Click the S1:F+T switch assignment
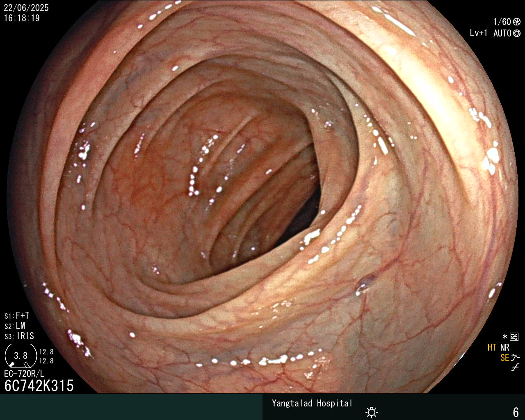 point(17,316)
